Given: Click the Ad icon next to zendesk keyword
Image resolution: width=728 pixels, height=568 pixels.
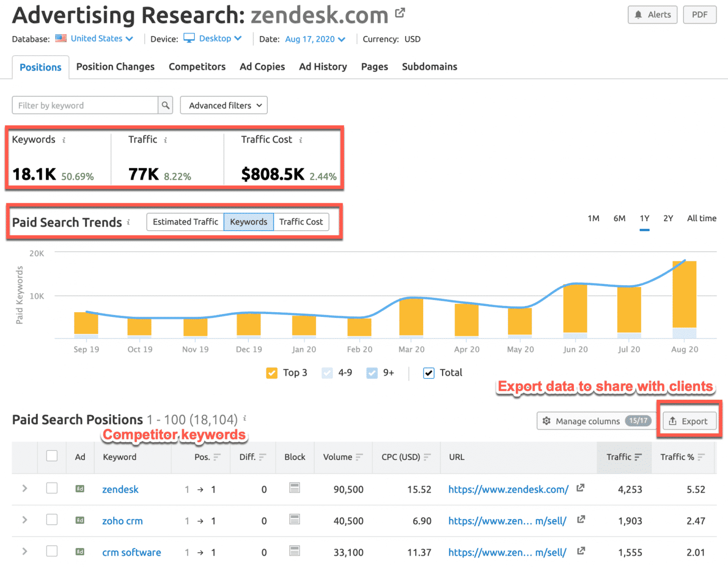Looking at the screenshot, I should click(x=80, y=489).
